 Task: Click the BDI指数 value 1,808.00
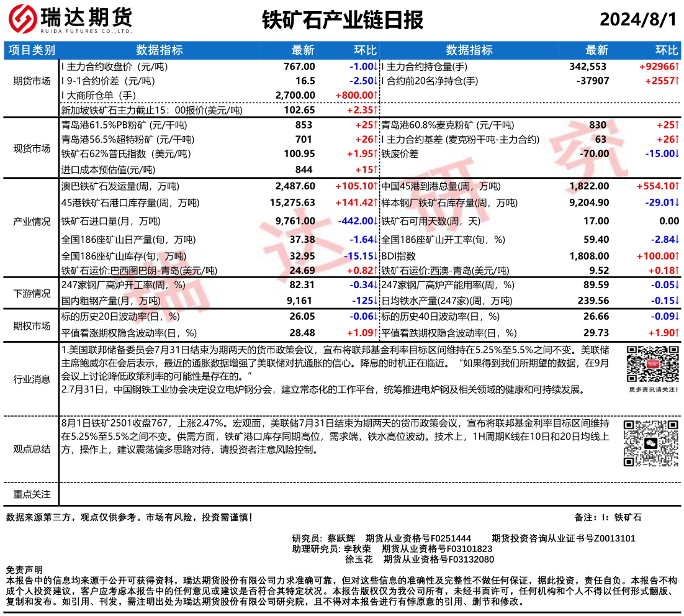point(589,256)
